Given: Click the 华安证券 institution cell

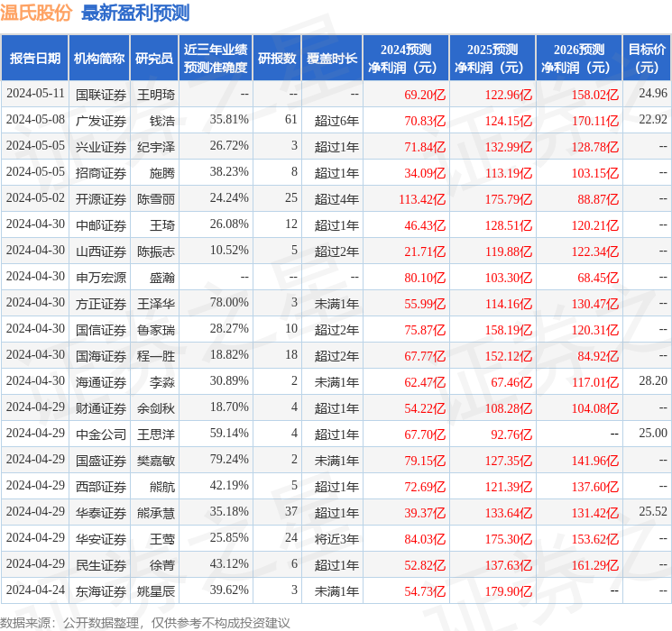Looking at the screenshot, I should click(101, 539).
